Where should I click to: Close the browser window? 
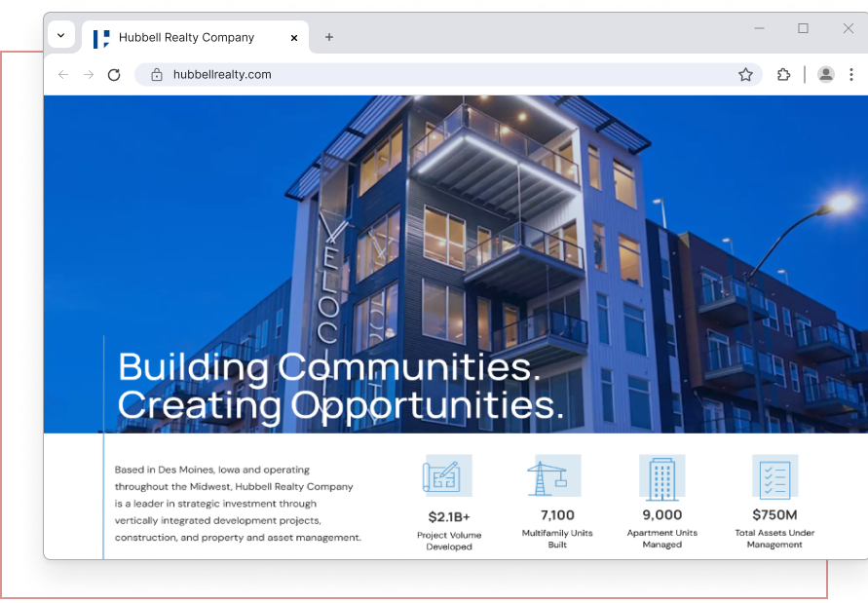click(848, 28)
